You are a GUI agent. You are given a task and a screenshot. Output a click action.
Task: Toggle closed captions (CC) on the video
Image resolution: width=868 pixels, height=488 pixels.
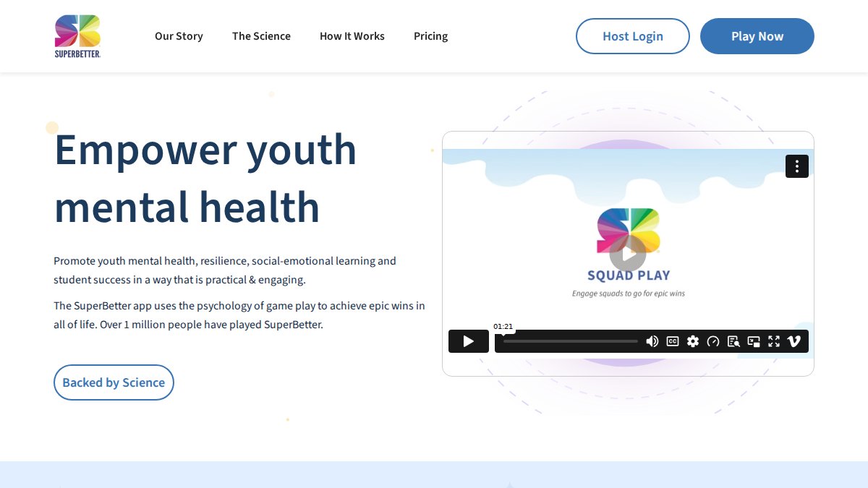click(673, 341)
